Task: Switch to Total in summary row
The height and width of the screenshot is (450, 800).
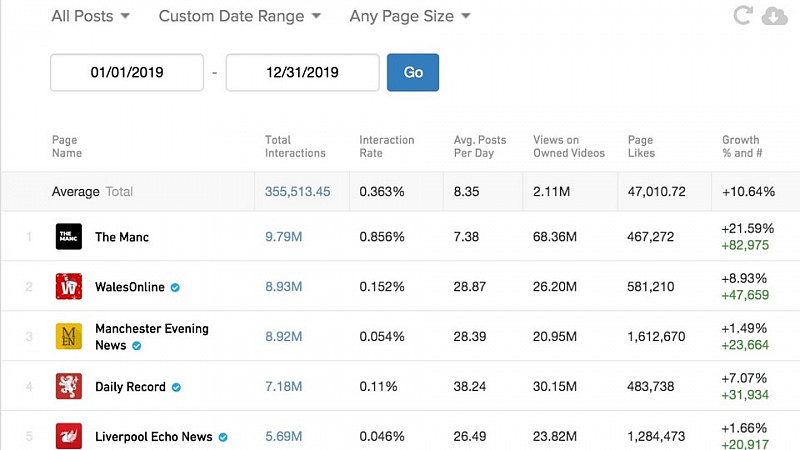Action: point(119,192)
